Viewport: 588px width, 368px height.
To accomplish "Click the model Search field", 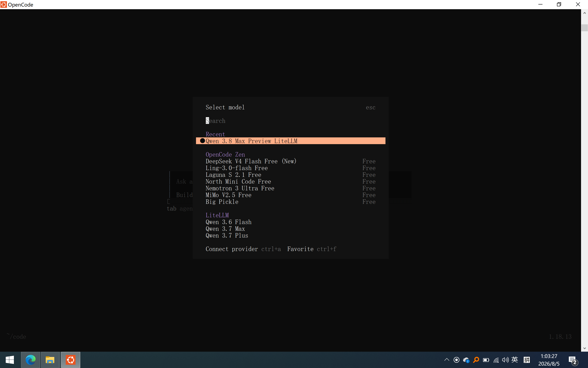I will [291, 121].
